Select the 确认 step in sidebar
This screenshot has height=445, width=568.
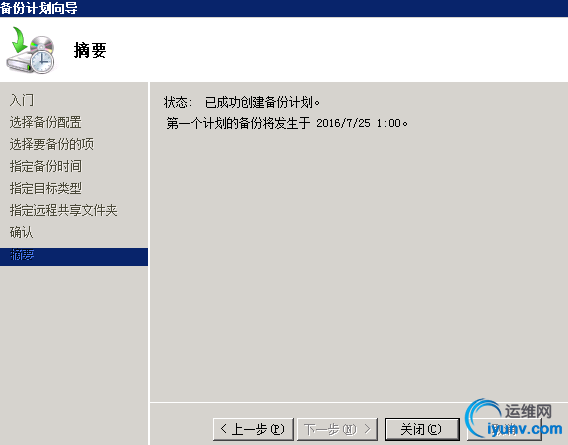(22, 232)
